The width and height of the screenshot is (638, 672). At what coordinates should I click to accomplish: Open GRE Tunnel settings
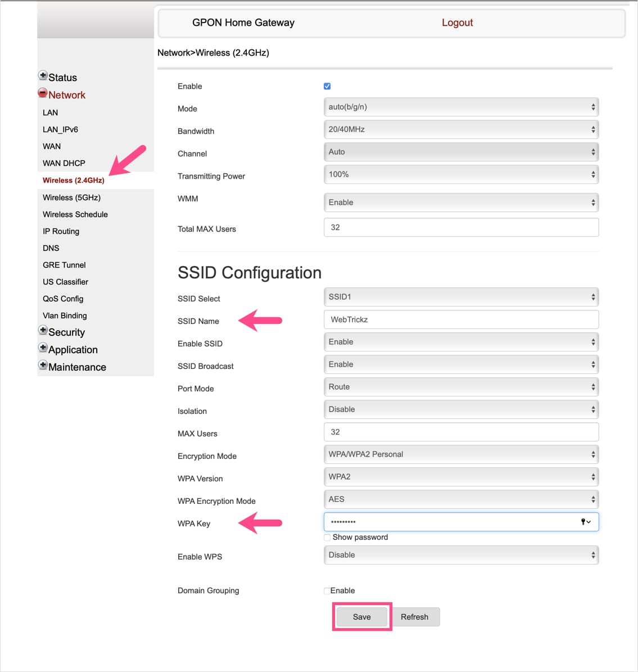(x=64, y=265)
